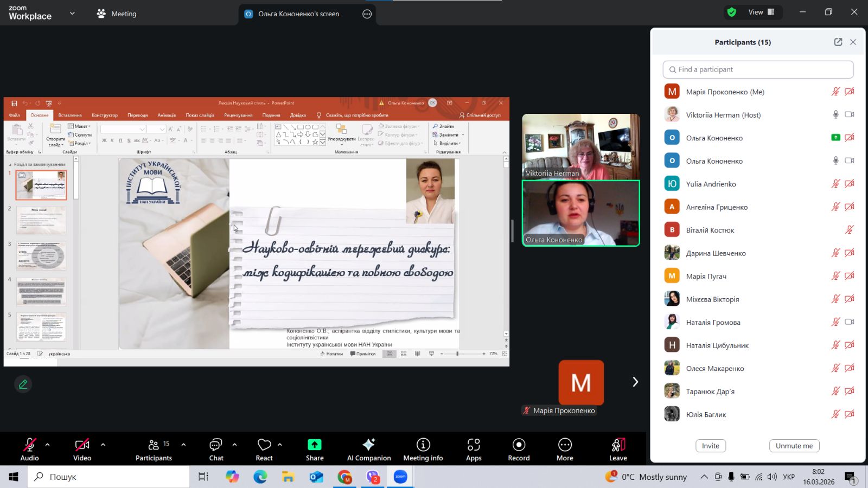Turn on camera with Video button
The height and width of the screenshot is (488, 868).
pos(82,449)
